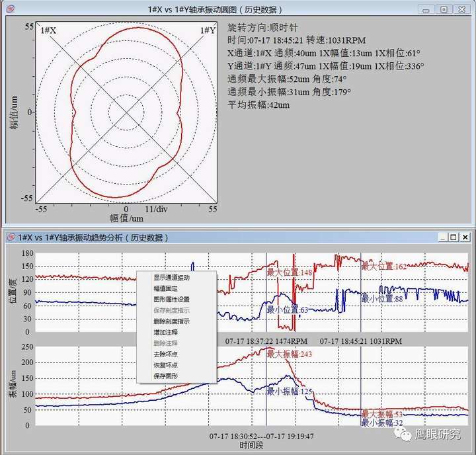
Task: Choose 幅值固定 in the context menu
Action: point(165,289)
